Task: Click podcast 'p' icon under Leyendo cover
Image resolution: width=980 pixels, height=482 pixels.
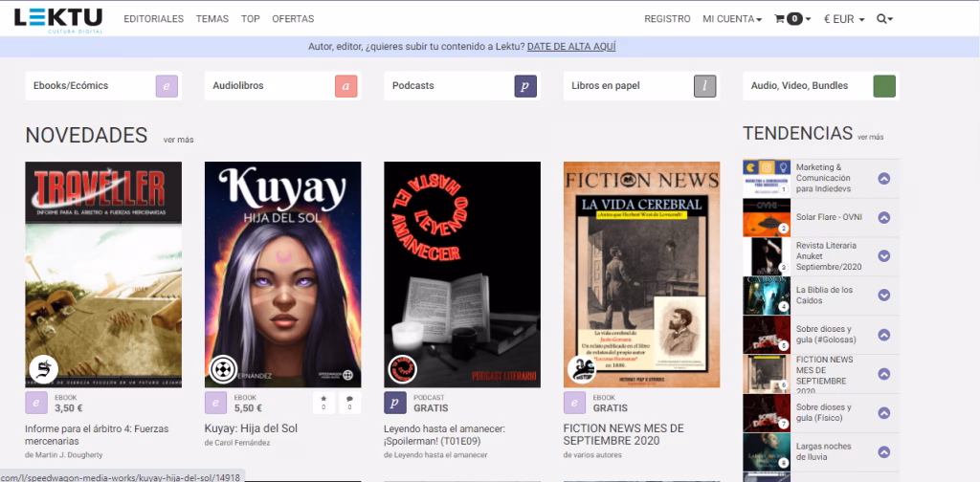Action: coord(395,403)
